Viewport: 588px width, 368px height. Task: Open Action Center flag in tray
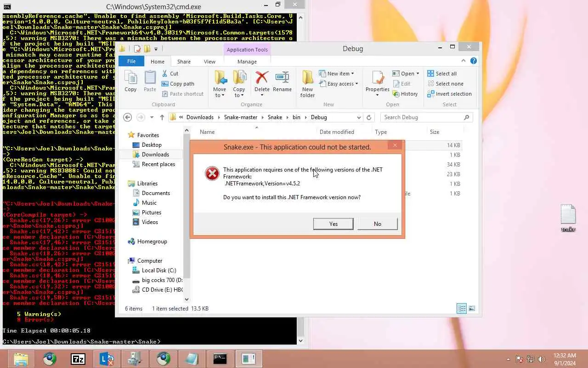pyautogui.click(x=520, y=359)
